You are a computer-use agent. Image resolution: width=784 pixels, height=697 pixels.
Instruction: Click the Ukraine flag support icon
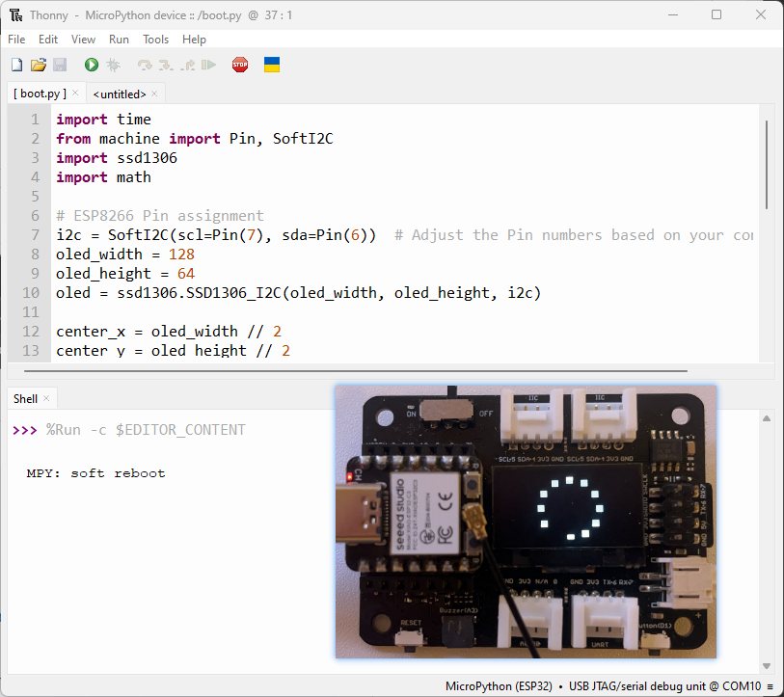coord(272,65)
